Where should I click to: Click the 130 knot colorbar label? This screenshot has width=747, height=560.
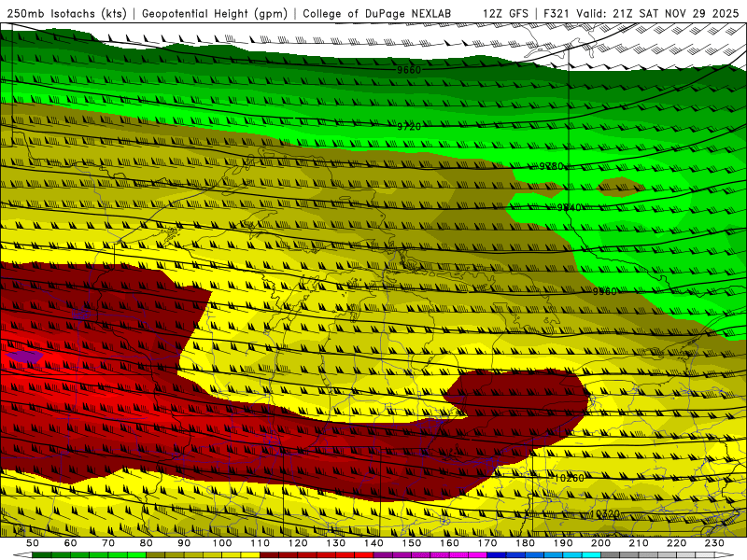pos(336,543)
